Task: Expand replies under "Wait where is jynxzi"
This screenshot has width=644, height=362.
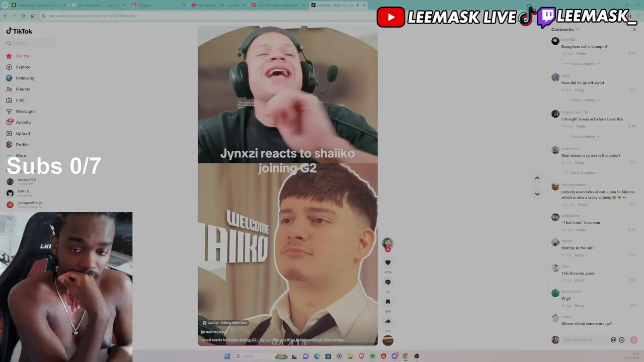Action: [585, 172]
